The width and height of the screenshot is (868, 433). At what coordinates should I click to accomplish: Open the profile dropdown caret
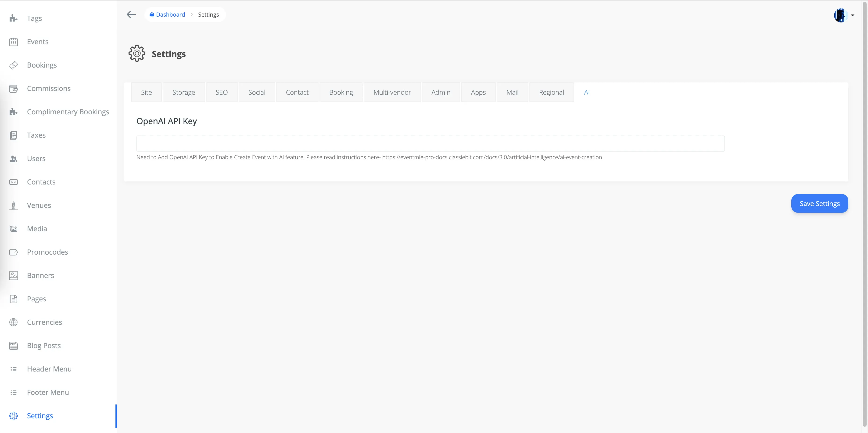(853, 15)
